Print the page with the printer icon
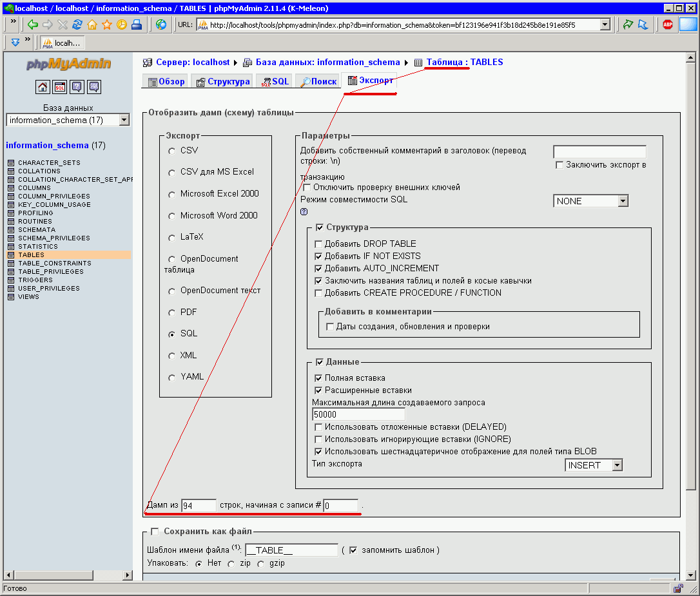The height and width of the screenshot is (596, 700). [x=137, y=24]
